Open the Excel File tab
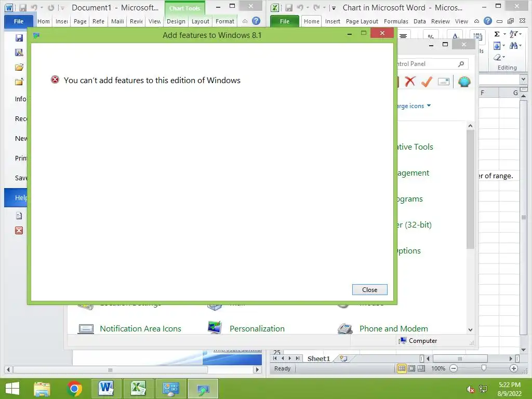Viewport: 532px width, 399px height. (x=284, y=21)
